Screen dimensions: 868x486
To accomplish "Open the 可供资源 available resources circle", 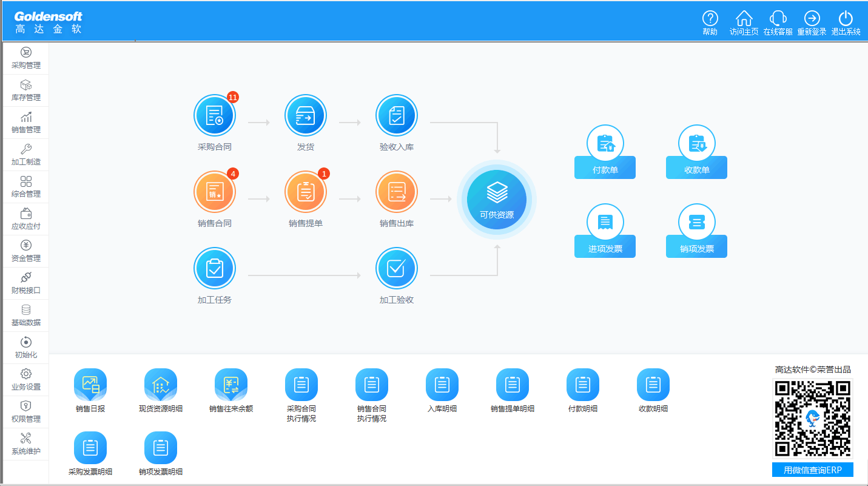I will 496,200.
